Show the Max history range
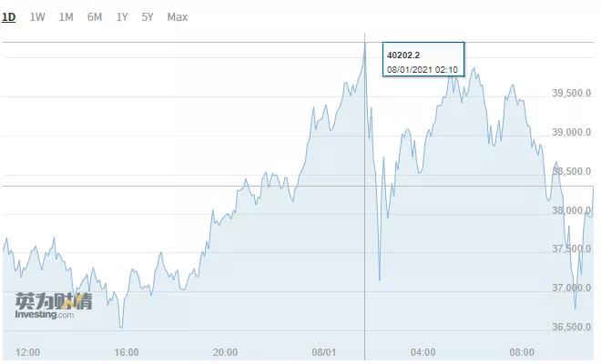 pos(178,17)
